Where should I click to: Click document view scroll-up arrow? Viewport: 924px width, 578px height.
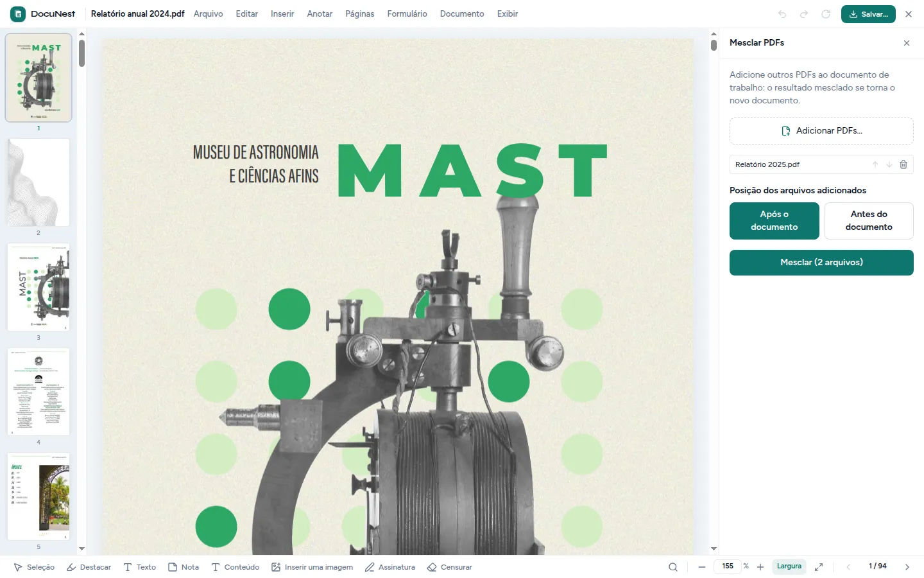pos(714,34)
